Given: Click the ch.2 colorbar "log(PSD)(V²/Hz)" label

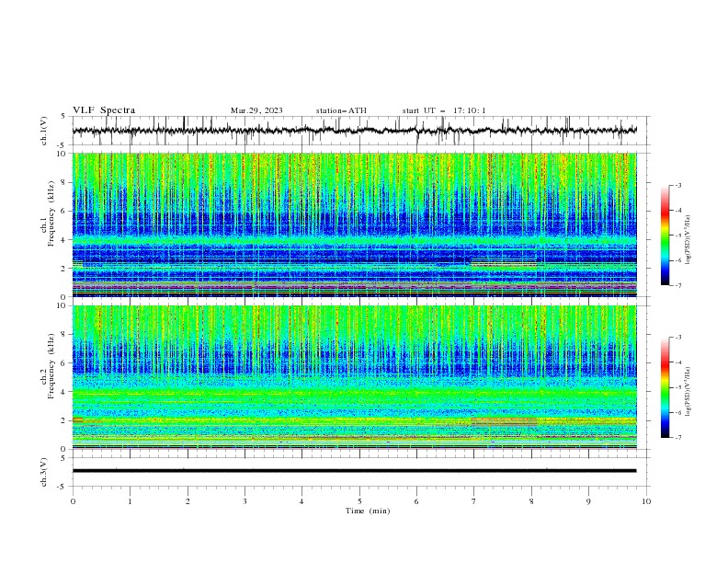Looking at the screenshot, I should click(x=688, y=392).
